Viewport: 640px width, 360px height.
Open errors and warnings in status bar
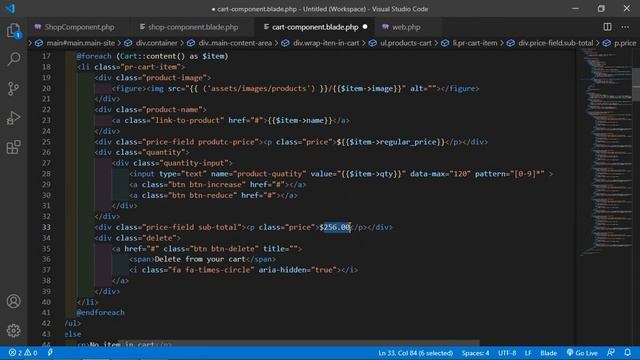pyautogui.click(x=23, y=353)
